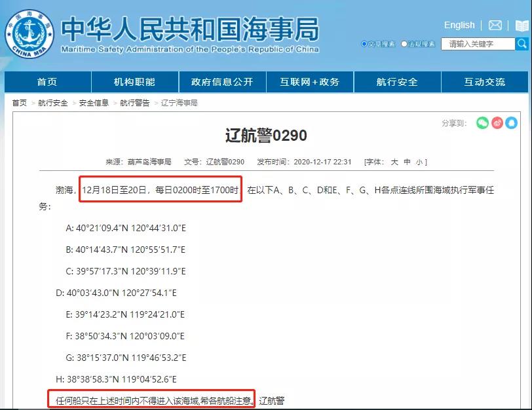Click the sentence 任何船只在上述时间内不得进入该海域
Viewport: 532px width, 410px height.
click(x=127, y=401)
